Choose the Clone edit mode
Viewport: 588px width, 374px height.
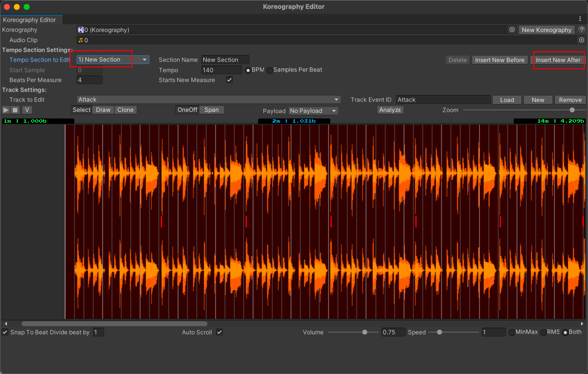tap(125, 110)
